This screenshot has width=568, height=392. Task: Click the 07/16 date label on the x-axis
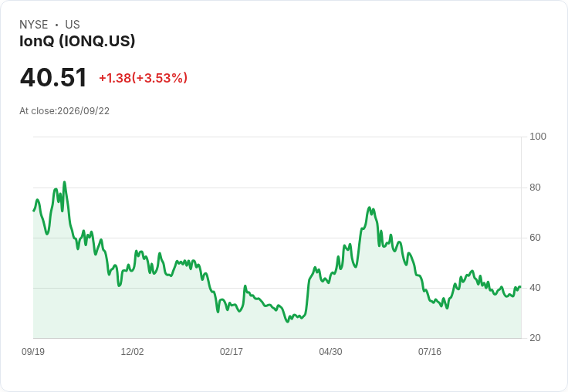tap(430, 351)
